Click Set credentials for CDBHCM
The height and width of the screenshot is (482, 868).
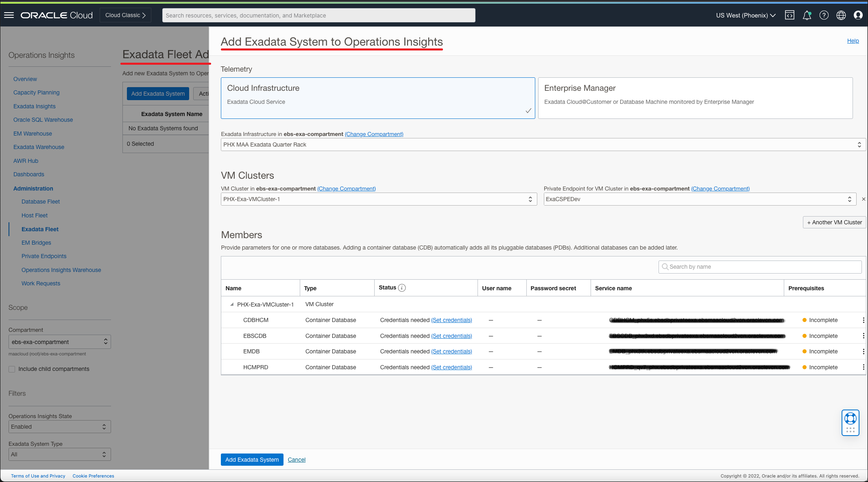[x=451, y=320]
